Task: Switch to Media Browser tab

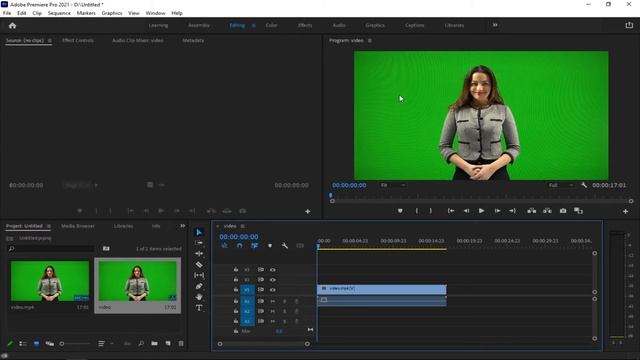Action: [x=78, y=226]
